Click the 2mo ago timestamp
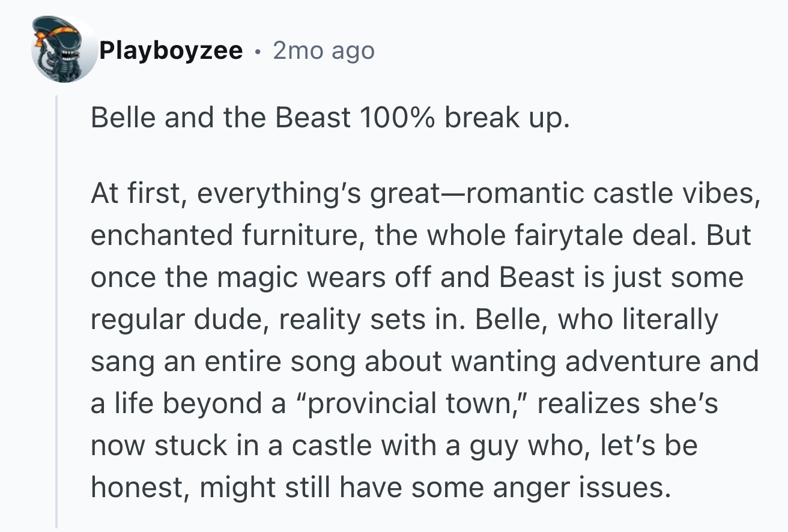788x532 pixels. (324, 51)
